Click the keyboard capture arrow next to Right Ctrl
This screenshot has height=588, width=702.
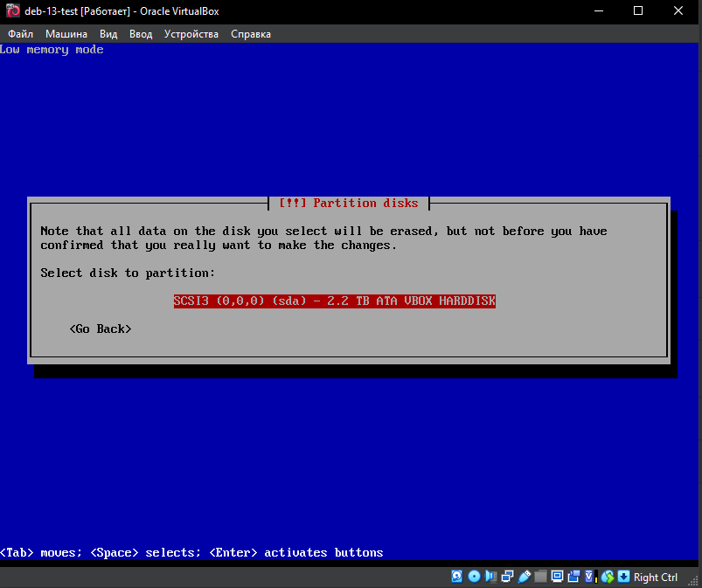623,577
